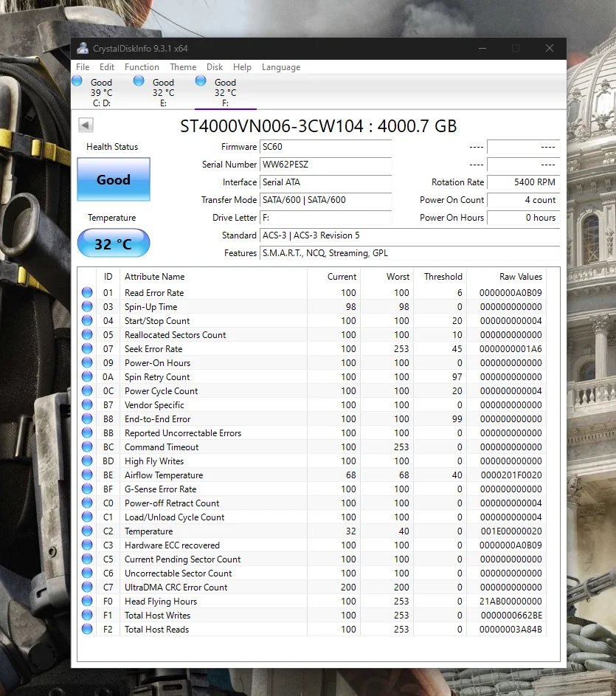Click the Serial Number field
The image size is (616, 696).
click(x=326, y=165)
